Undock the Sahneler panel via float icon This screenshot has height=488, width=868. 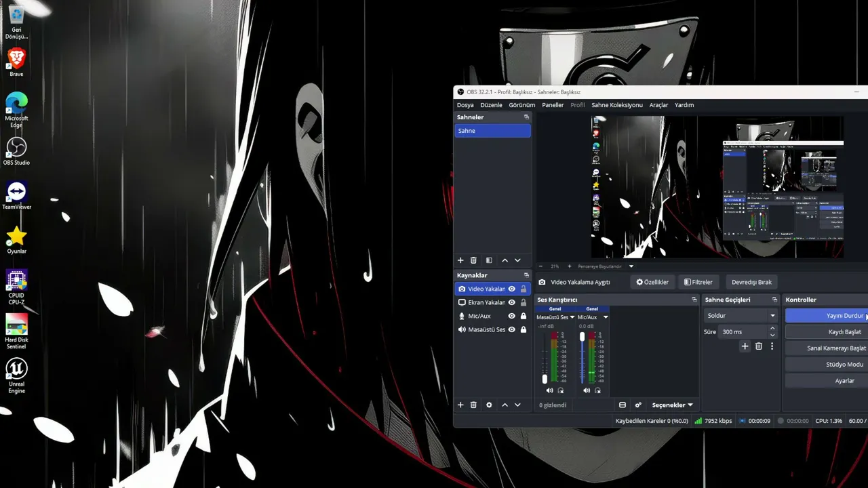point(526,117)
